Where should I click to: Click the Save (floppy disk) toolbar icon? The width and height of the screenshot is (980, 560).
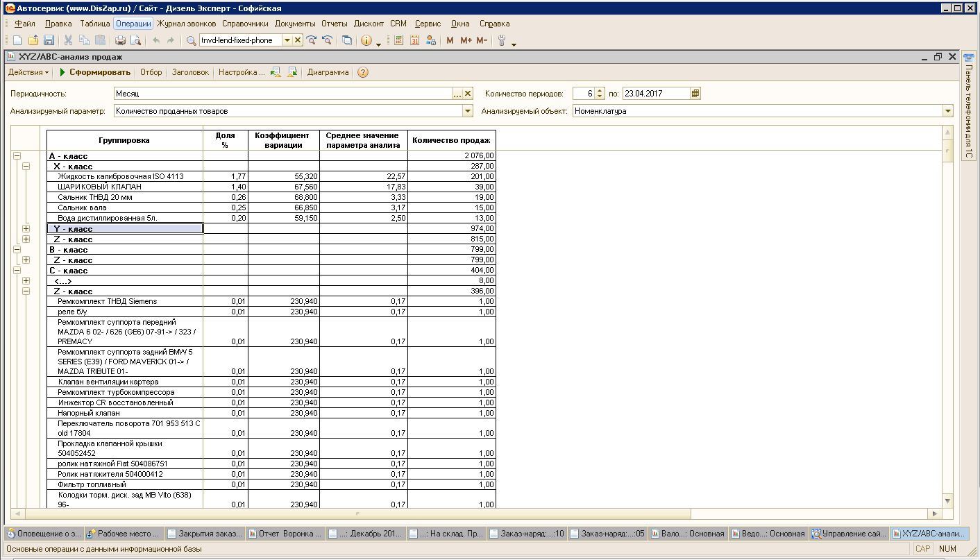(49, 41)
